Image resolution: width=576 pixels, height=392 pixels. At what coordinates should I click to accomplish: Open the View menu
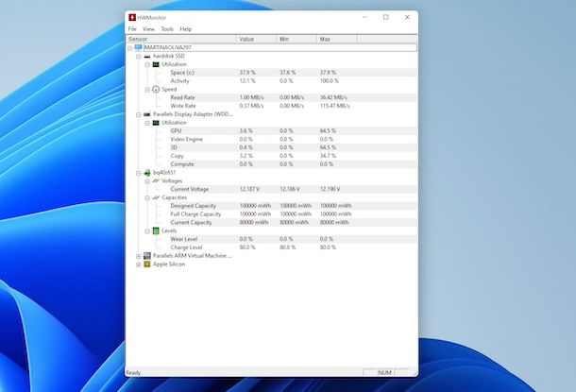click(148, 29)
